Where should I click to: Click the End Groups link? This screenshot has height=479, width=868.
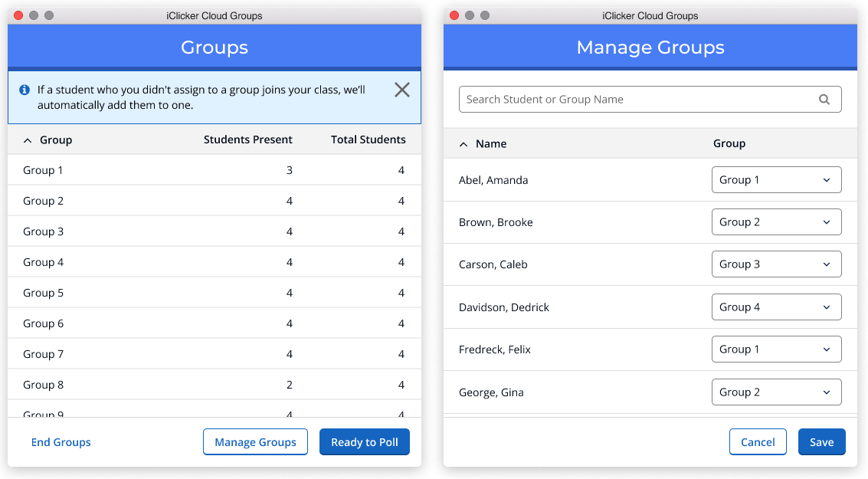(61, 441)
